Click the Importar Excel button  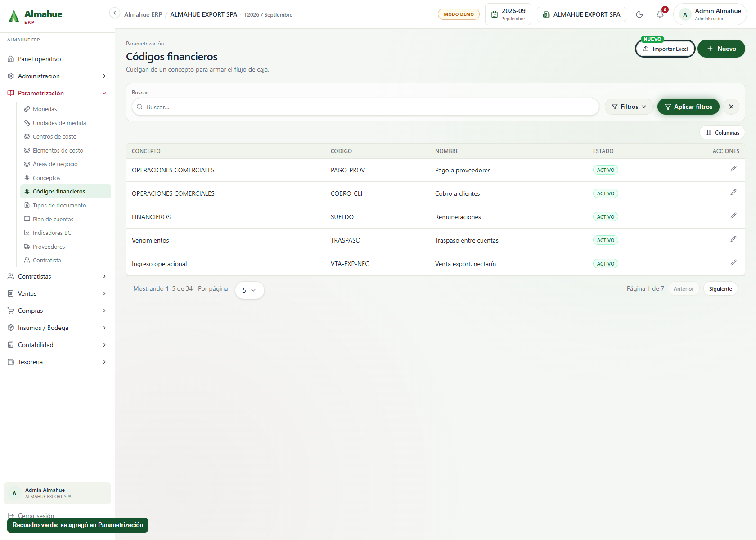[x=665, y=49]
